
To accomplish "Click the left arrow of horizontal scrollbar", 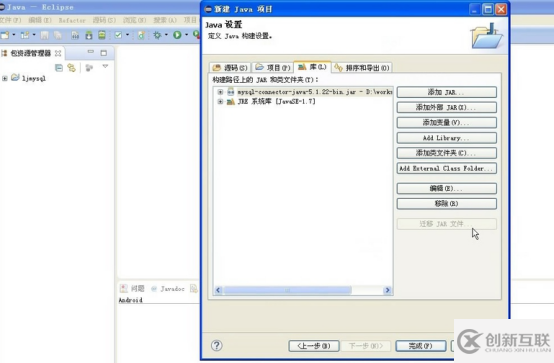I will pos(218,290).
